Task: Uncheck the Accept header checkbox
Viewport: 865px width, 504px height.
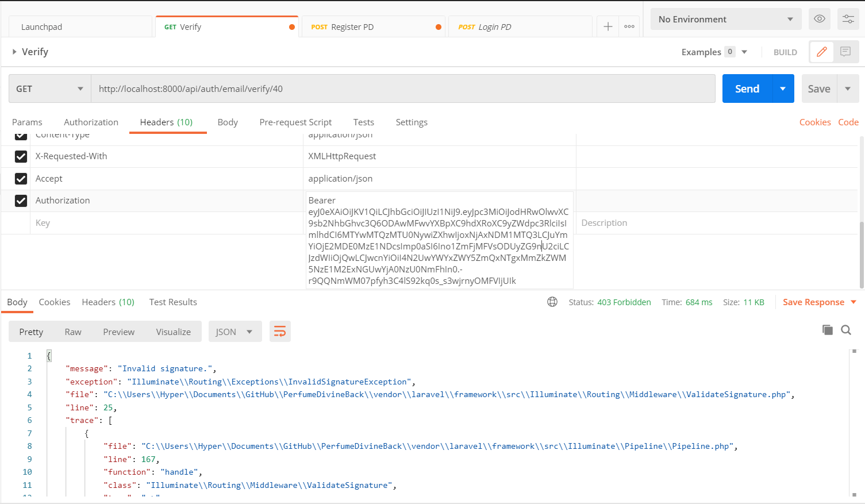Action: click(21, 178)
